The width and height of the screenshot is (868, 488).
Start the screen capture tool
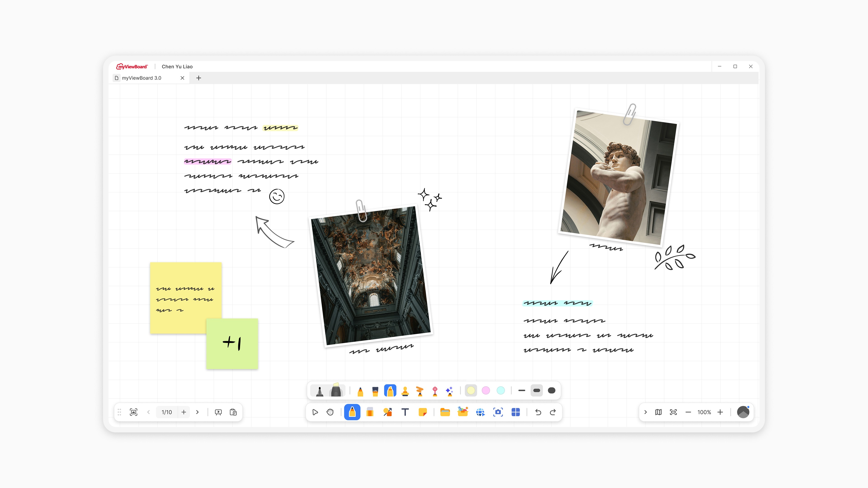click(498, 412)
